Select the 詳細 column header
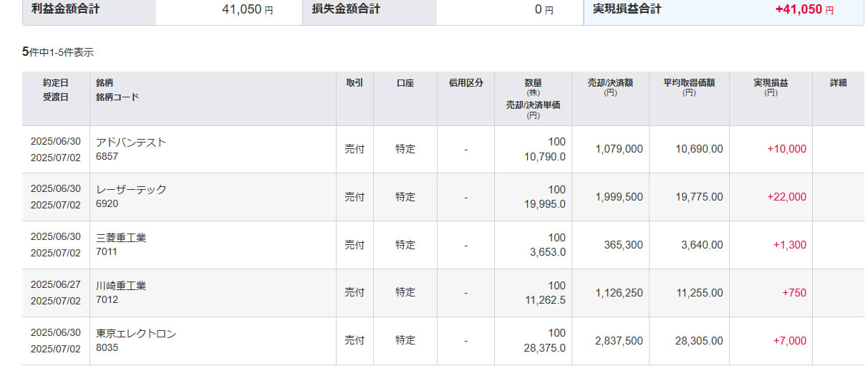 coord(839,83)
